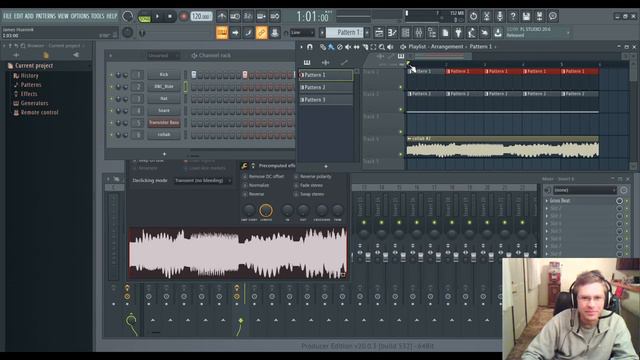The width and height of the screenshot is (640, 360).
Task: Open the OPTIONS menu
Action: [x=80, y=16]
